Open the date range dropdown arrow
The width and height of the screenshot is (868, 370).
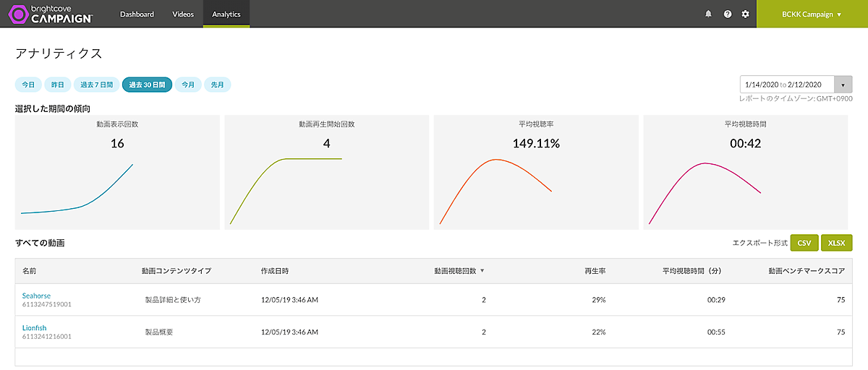click(x=843, y=85)
